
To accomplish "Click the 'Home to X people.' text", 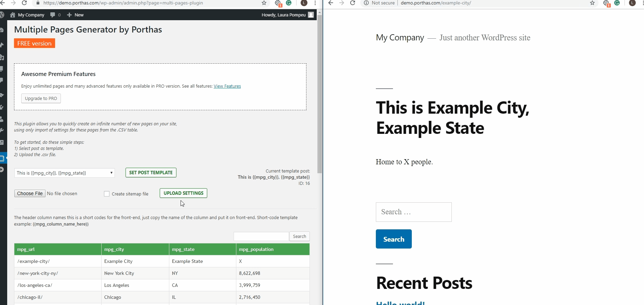I will pos(404,162).
